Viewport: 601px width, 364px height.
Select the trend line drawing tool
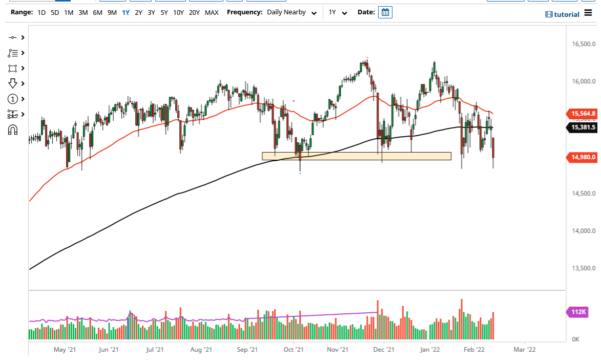click(x=13, y=37)
